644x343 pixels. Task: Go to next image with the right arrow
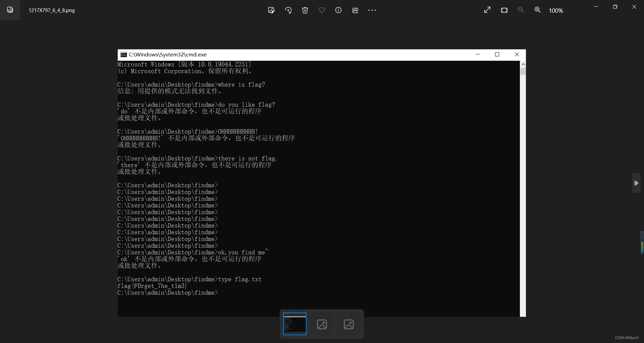pos(636,183)
